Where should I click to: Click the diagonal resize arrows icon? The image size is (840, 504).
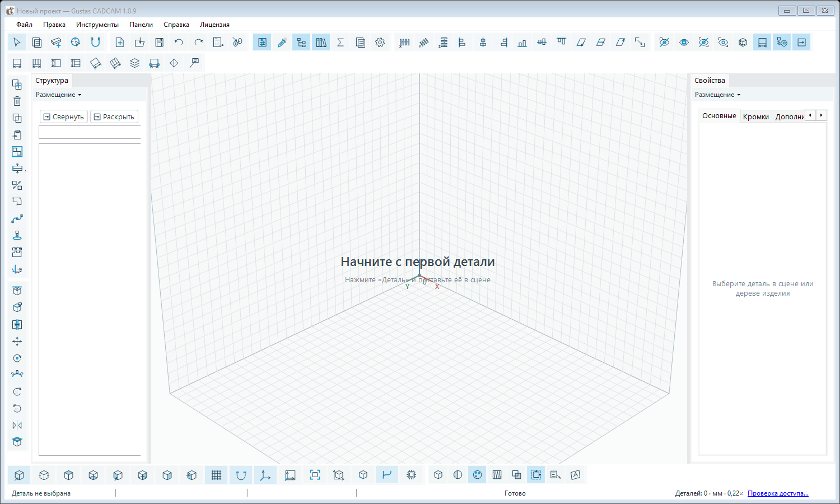(640, 42)
